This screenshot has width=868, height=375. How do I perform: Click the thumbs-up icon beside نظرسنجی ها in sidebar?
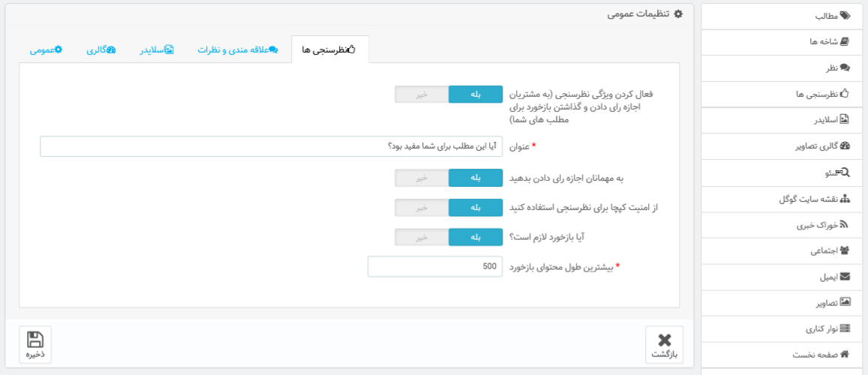tap(844, 94)
